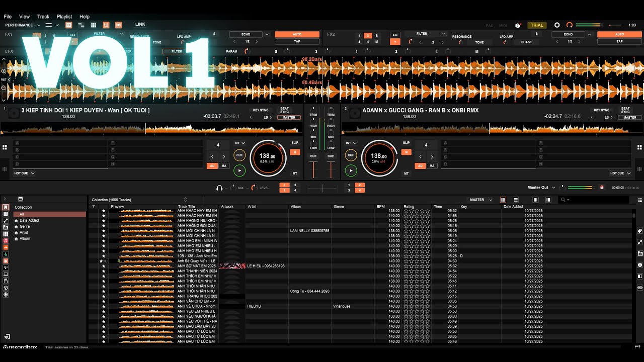Open the PERFORMANCE mode dropdown
The width and height of the screenshot is (644, 362).
point(22,25)
